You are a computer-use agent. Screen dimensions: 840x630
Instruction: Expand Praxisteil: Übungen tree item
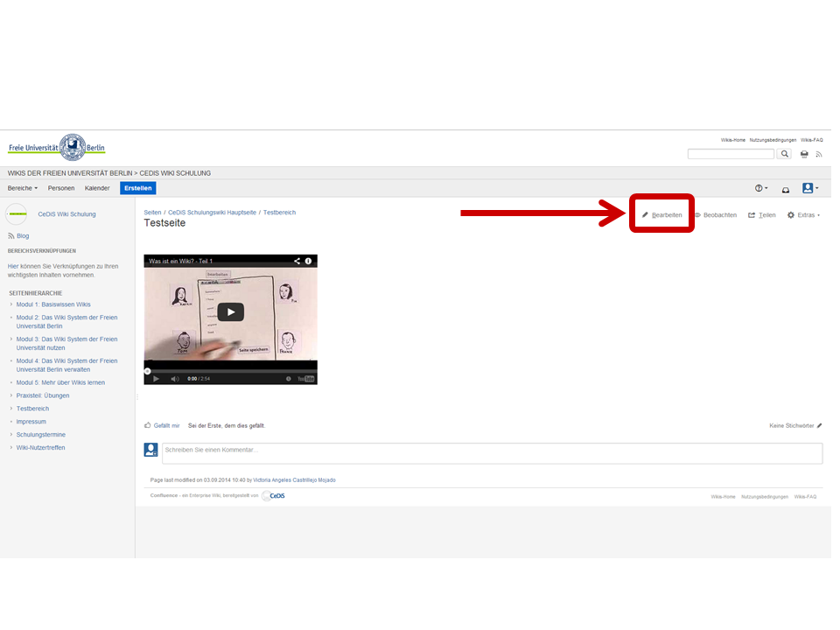[x=10, y=395]
